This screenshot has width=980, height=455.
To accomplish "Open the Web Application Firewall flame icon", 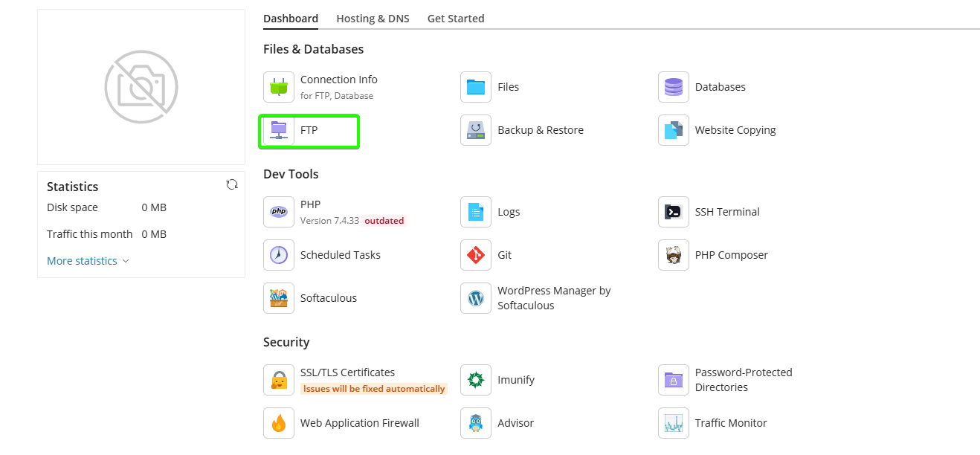I will point(279,423).
